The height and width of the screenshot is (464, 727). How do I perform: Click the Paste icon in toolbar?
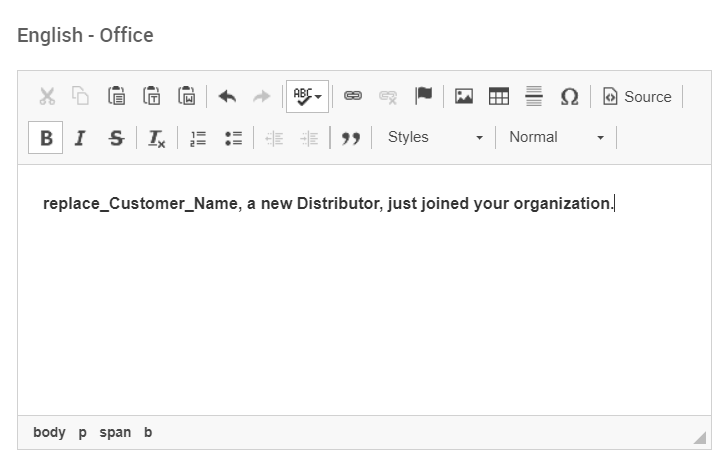tap(117, 97)
